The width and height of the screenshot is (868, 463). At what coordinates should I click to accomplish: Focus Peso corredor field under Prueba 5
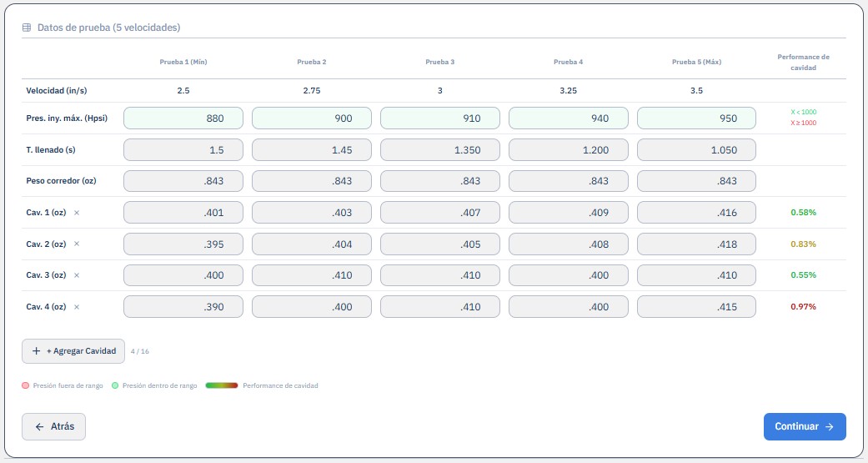(x=696, y=181)
